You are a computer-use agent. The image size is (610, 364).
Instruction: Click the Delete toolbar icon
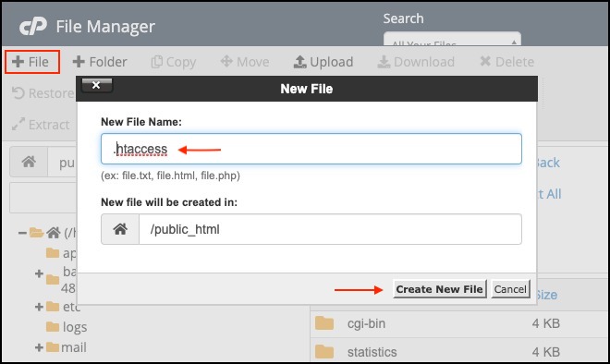485,61
